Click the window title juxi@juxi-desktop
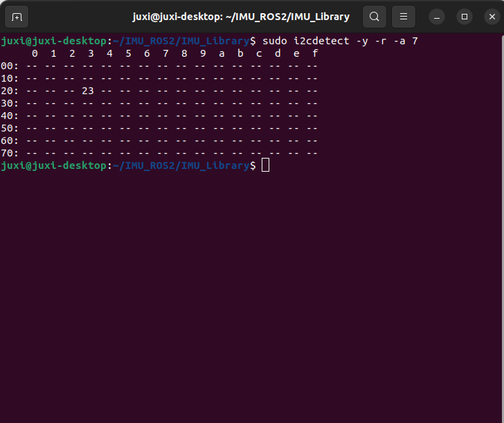The width and height of the screenshot is (504, 423). 241,17
